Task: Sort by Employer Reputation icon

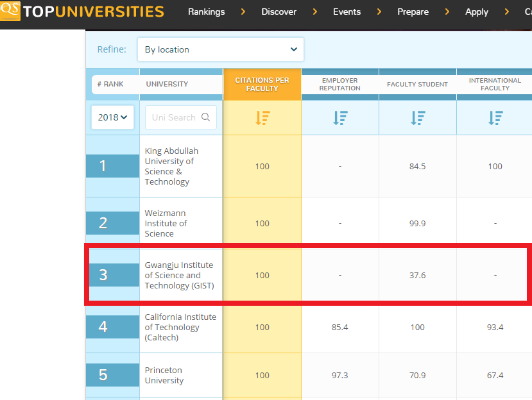Action: click(340, 118)
